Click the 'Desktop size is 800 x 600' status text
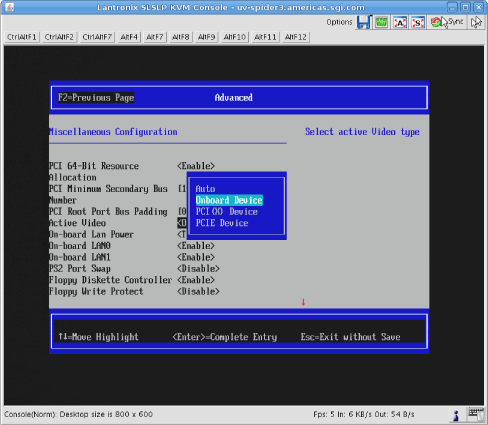 (x=106, y=414)
